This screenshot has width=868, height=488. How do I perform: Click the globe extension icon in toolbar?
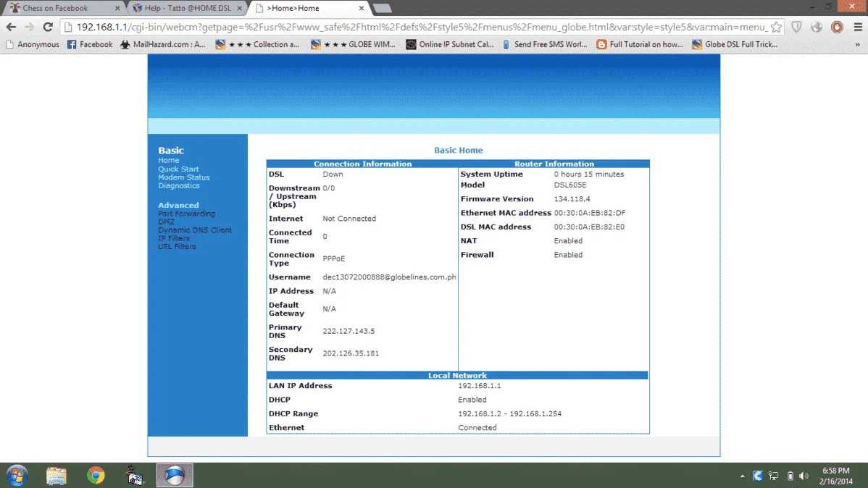click(817, 27)
